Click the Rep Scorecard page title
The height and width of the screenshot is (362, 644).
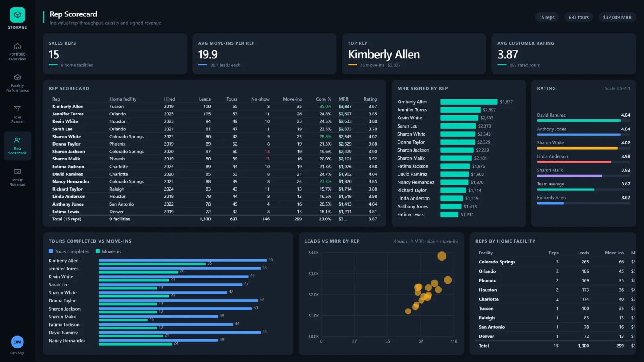pos(73,14)
